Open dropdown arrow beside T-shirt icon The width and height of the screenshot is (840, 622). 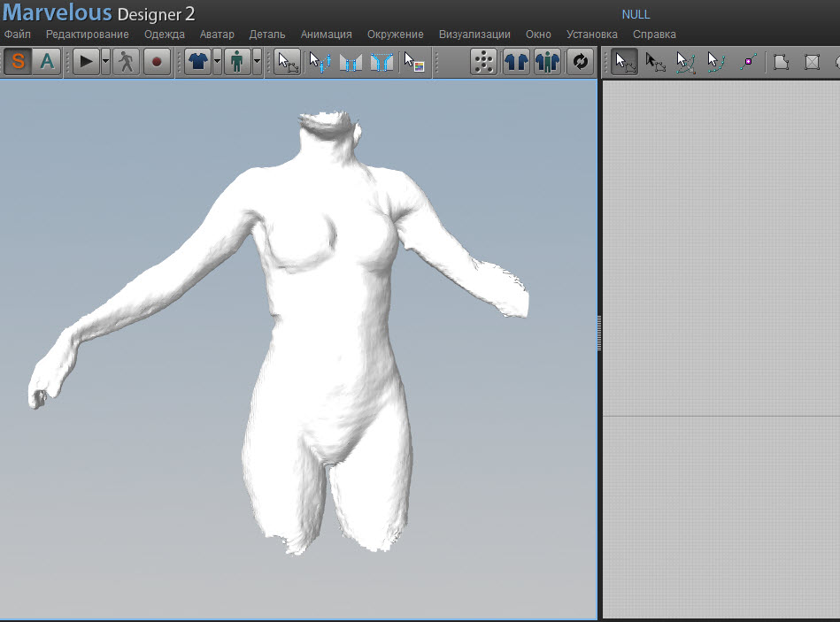(x=217, y=62)
